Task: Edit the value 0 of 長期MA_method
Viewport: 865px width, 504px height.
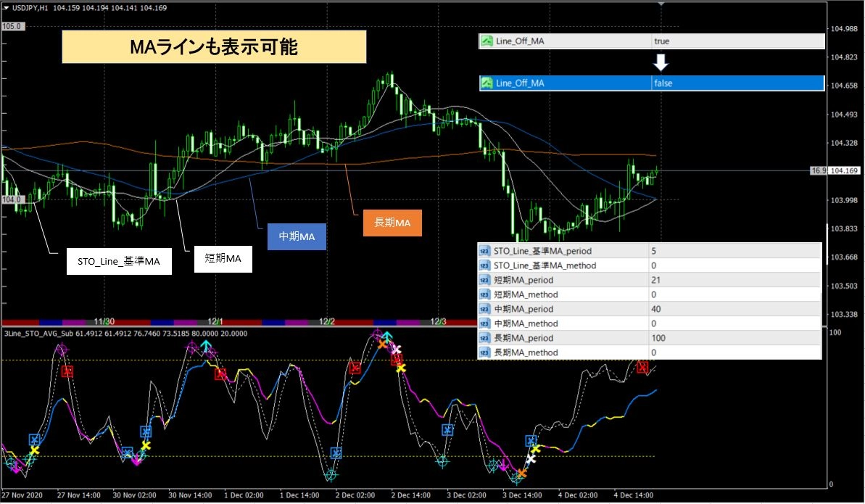Action: pyautogui.click(x=654, y=352)
